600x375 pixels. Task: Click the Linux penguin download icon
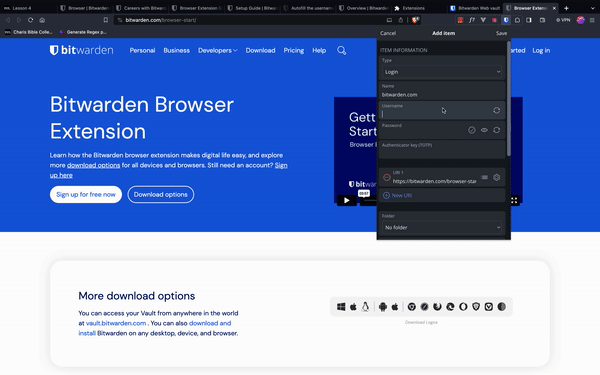pyautogui.click(x=365, y=307)
